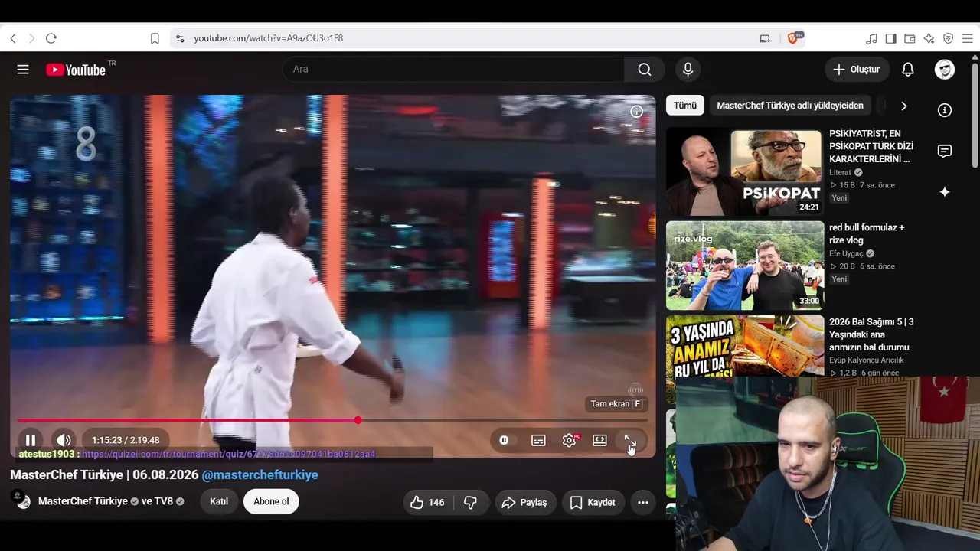Open the three-dot more actions menu
The height and width of the screenshot is (551, 980).
pyautogui.click(x=643, y=502)
